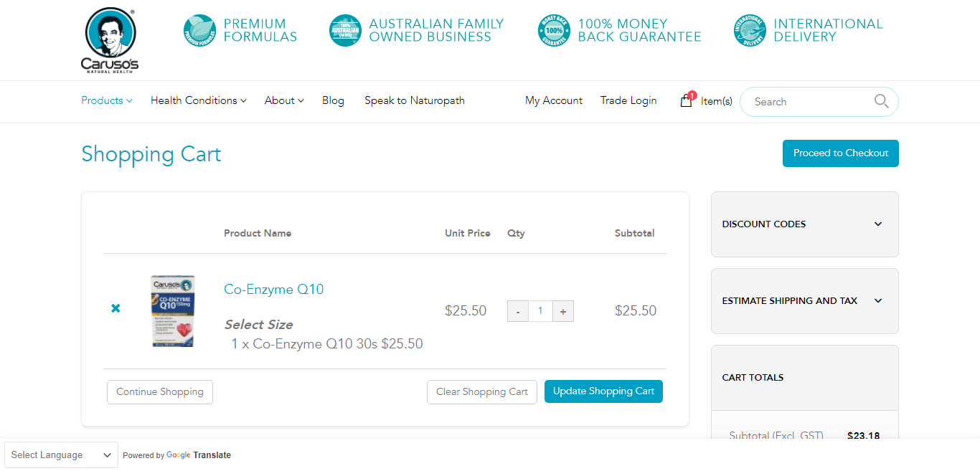Click the Co-Enzyme Q10 product thumbnail
The image size is (980, 471).
(x=173, y=311)
